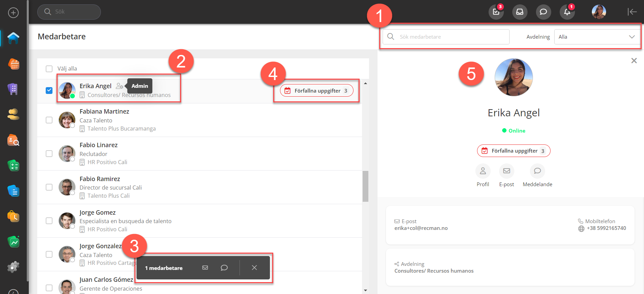Open the notifications bell
644x294 pixels.
[x=567, y=12]
